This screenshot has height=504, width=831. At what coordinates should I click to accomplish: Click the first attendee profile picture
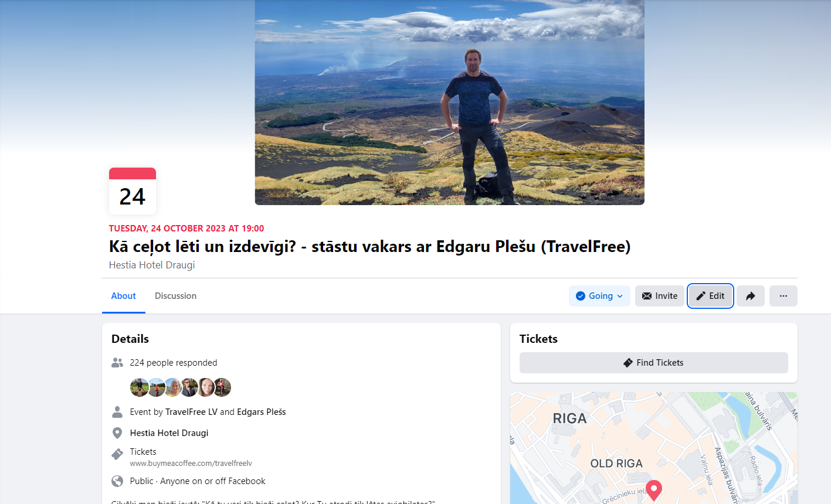pos(140,387)
